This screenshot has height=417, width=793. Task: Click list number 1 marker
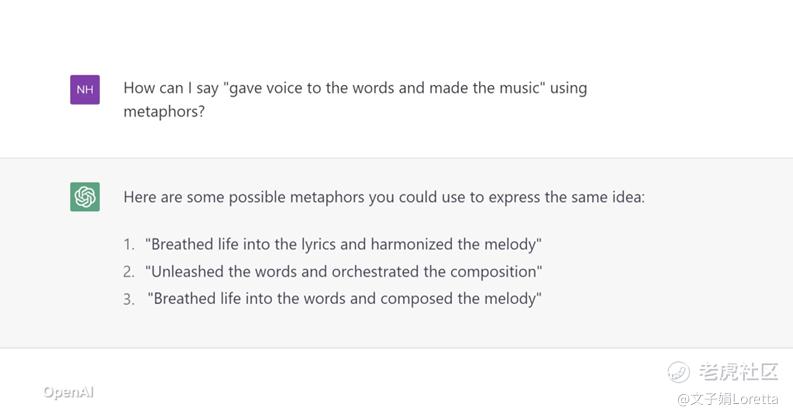[129, 245]
